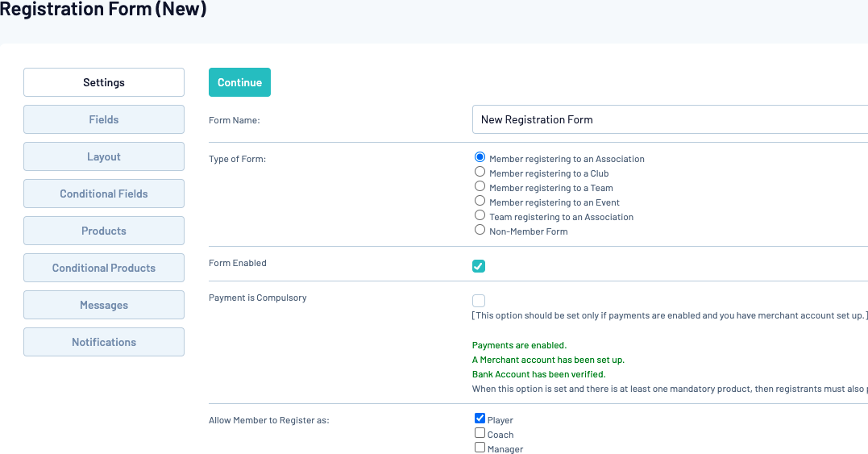
Task: Open the Products tab
Action: pos(104,231)
